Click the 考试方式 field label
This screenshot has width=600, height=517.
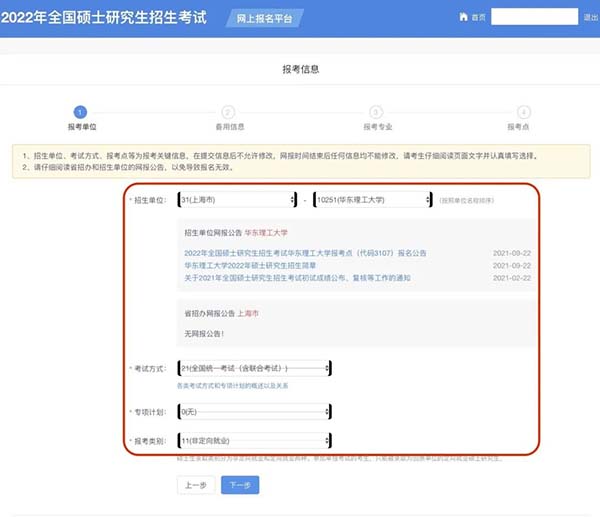click(150, 369)
